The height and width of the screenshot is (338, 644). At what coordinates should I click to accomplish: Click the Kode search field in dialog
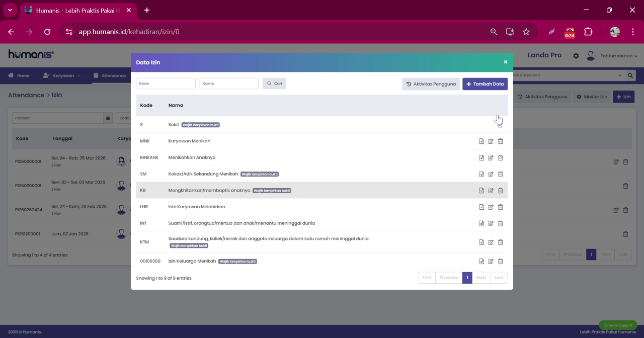(x=166, y=83)
